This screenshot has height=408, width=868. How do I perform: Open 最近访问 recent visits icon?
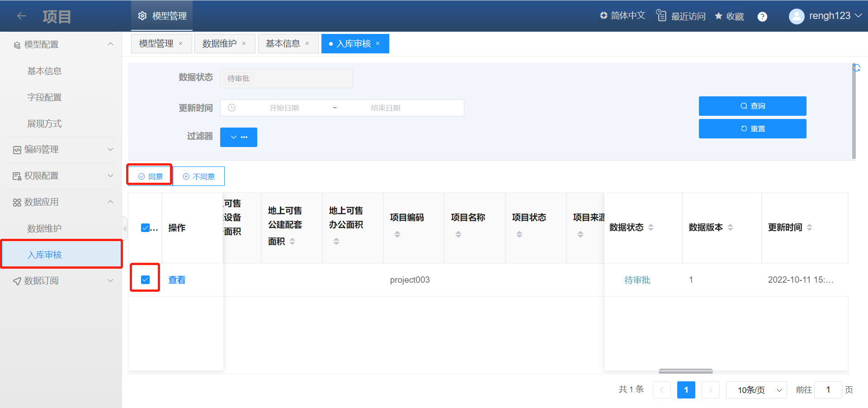[661, 16]
